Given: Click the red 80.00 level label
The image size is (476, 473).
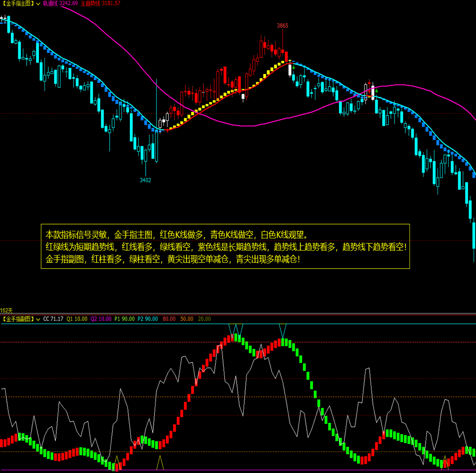Looking at the screenshot, I should pyautogui.click(x=169, y=319).
